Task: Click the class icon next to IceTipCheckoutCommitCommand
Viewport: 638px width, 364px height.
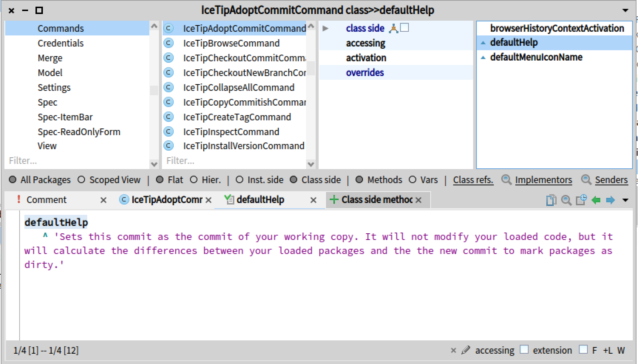Action: coord(169,58)
